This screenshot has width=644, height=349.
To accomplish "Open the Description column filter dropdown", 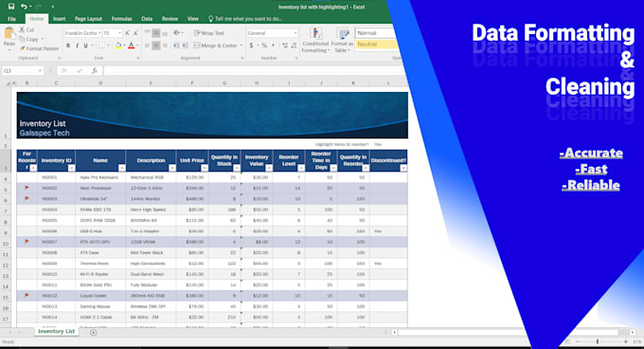I will click(172, 168).
